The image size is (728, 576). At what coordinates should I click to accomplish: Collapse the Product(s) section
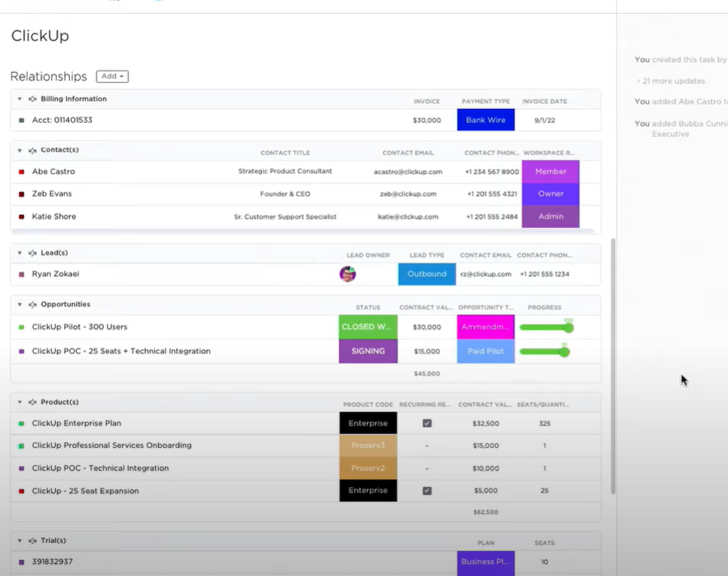(19, 402)
